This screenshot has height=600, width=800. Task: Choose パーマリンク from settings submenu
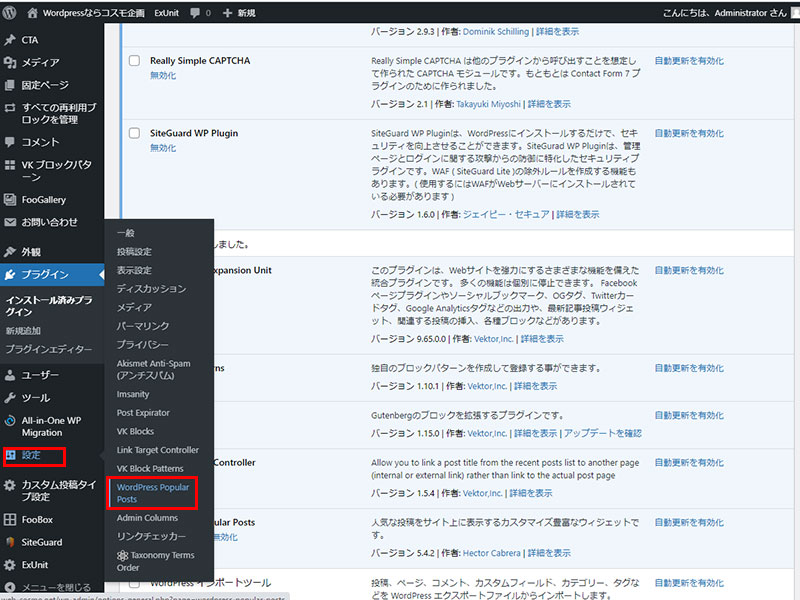(143, 326)
